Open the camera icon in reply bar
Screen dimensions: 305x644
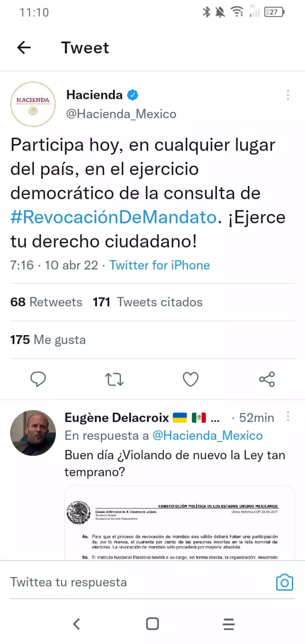coord(284,582)
